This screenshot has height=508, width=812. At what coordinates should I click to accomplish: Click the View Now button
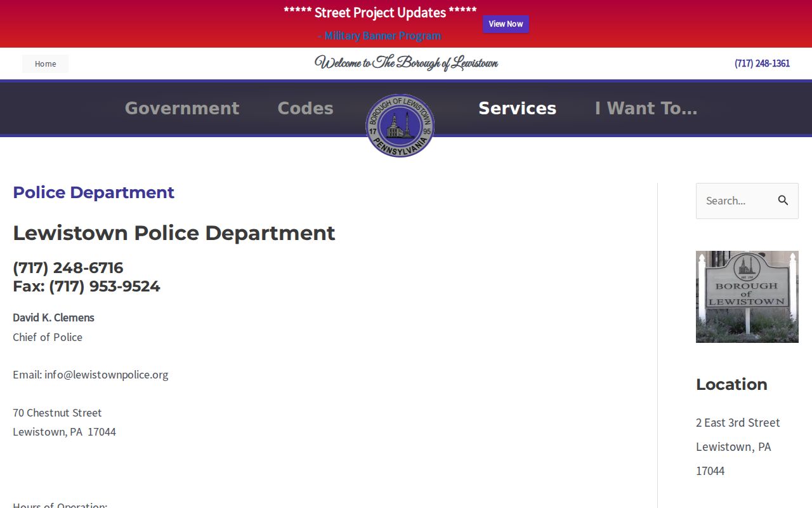coord(506,24)
